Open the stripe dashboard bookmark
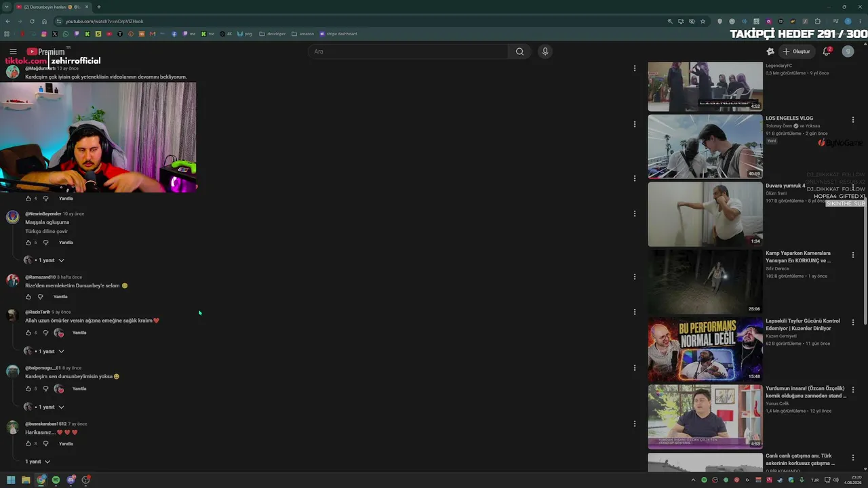The image size is (868, 488). [x=338, y=34]
